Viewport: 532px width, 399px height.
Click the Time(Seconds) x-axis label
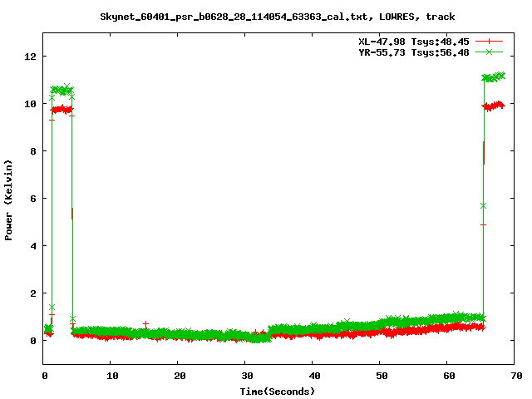point(278,392)
